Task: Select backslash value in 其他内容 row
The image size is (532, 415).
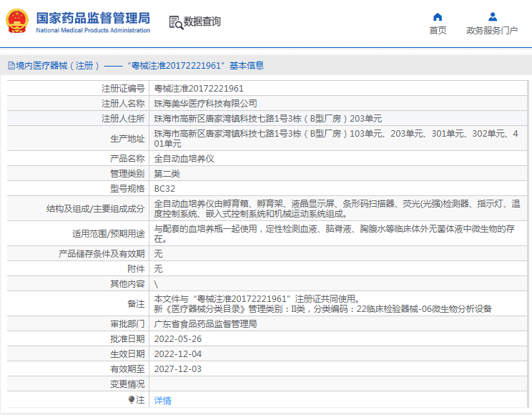Action: click(x=156, y=284)
